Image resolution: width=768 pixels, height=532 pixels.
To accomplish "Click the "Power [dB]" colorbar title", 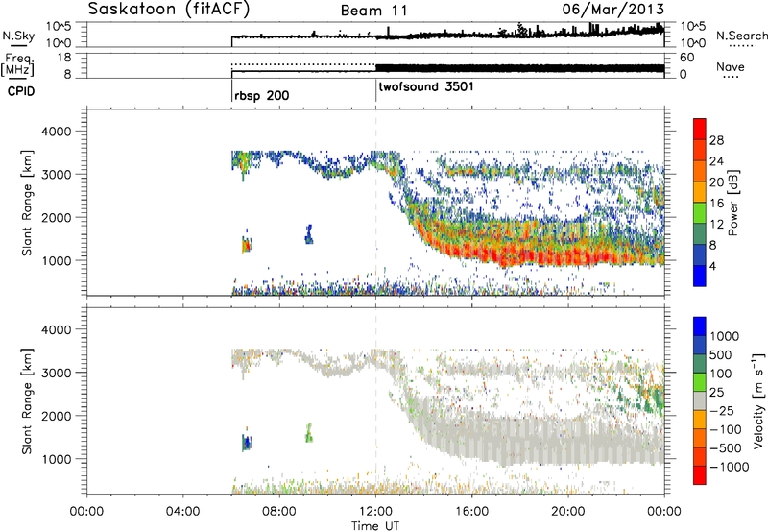I will pyautogui.click(x=732, y=203).
